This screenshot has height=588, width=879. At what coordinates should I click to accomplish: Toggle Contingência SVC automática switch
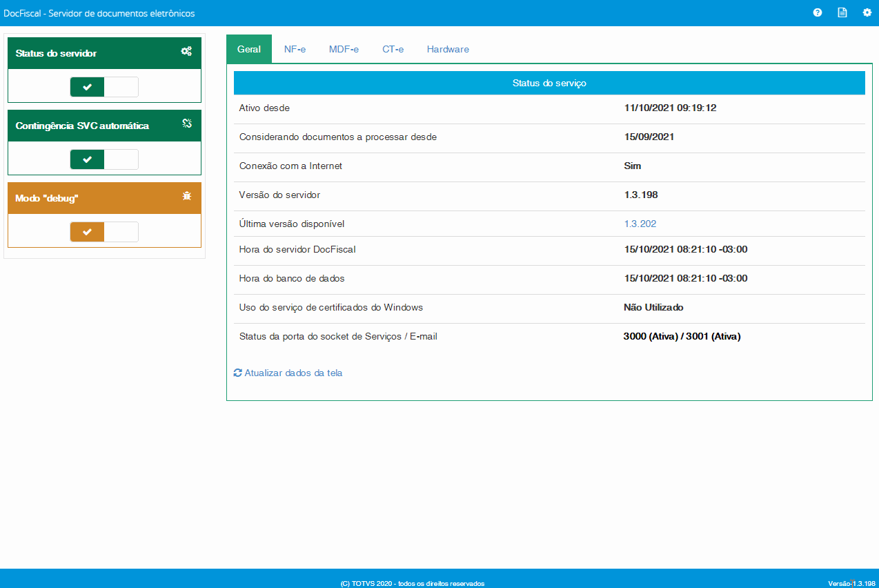(x=104, y=159)
